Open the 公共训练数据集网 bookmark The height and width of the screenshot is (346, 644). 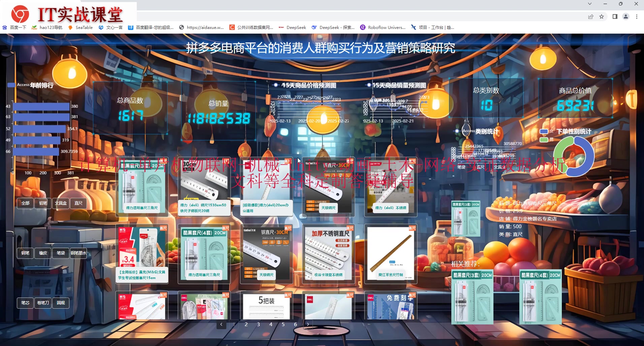click(251, 28)
